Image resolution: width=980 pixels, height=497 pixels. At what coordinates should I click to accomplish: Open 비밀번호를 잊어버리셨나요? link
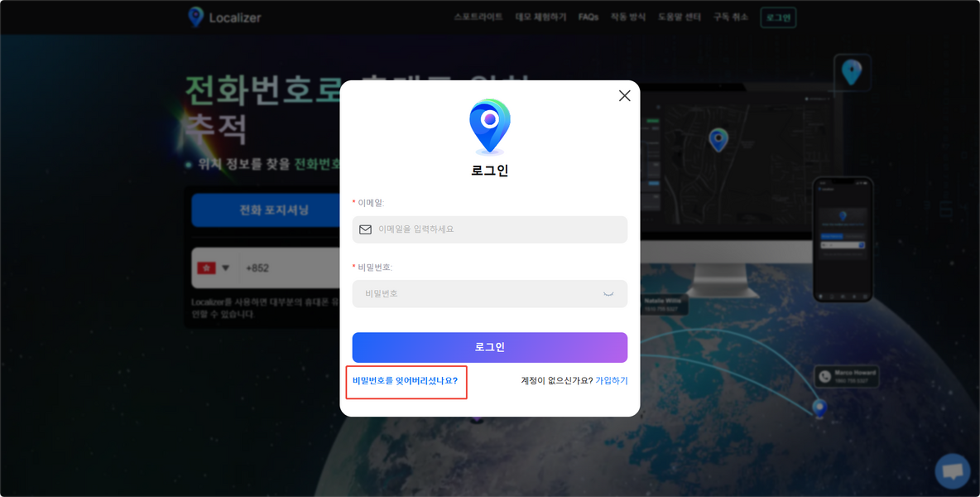405,380
